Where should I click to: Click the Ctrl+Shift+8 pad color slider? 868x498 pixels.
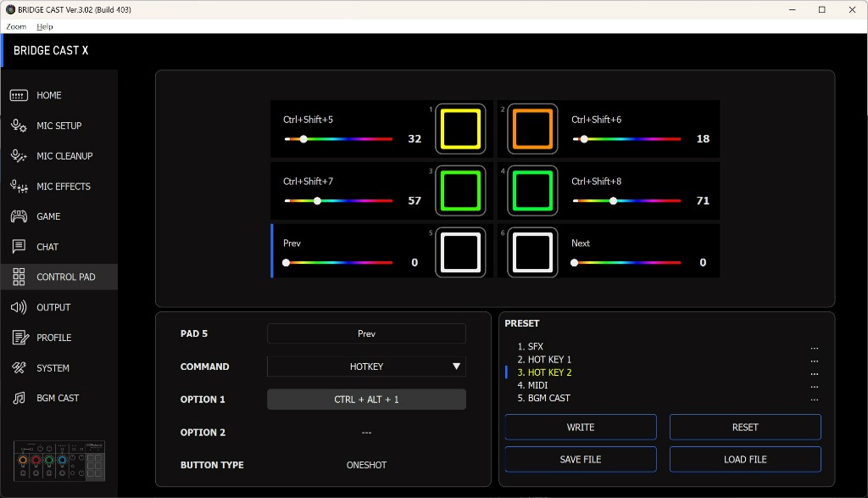point(626,201)
